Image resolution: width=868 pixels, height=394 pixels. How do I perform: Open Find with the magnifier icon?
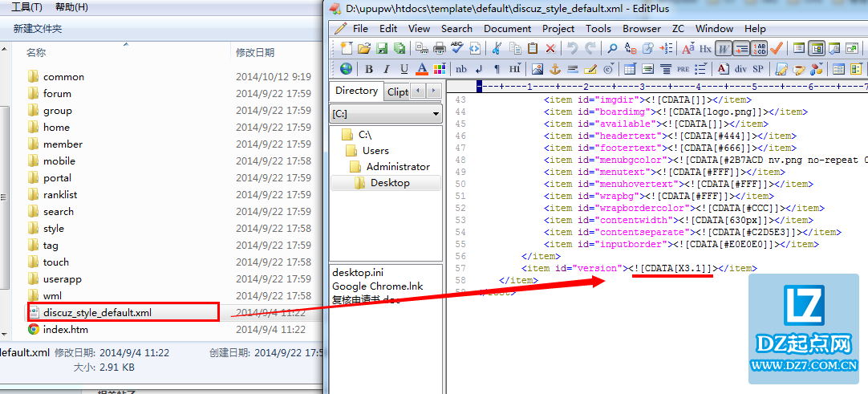coord(612,48)
